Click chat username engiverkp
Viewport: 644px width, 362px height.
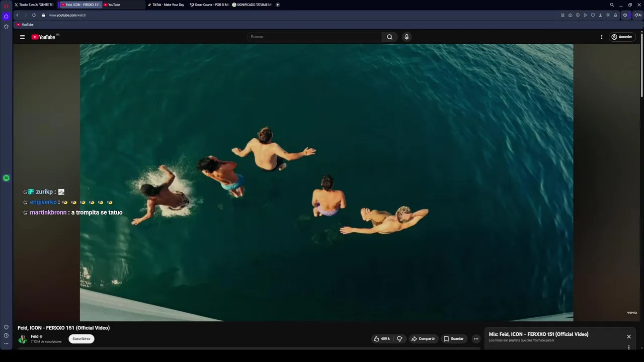tap(43, 202)
